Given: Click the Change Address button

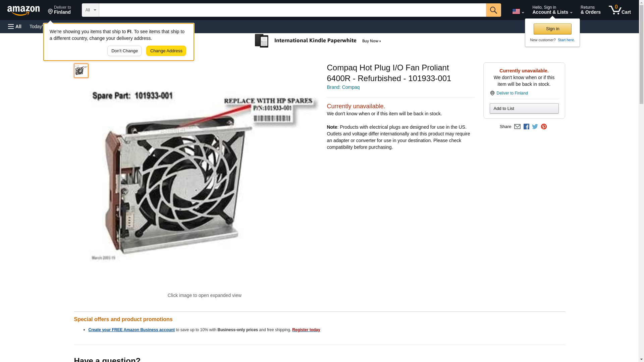Looking at the screenshot, I should coord(166,51).
